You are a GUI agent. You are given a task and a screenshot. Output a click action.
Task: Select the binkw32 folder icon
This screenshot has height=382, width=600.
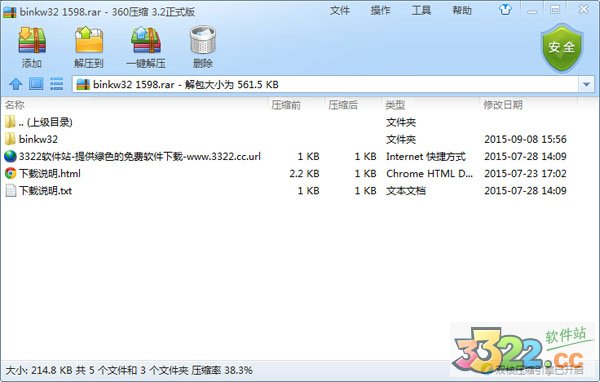[10, 139]
